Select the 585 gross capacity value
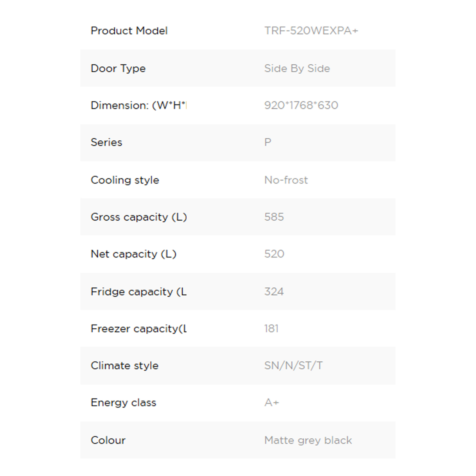This screenshot has width=476, height=476. (274, 217)
